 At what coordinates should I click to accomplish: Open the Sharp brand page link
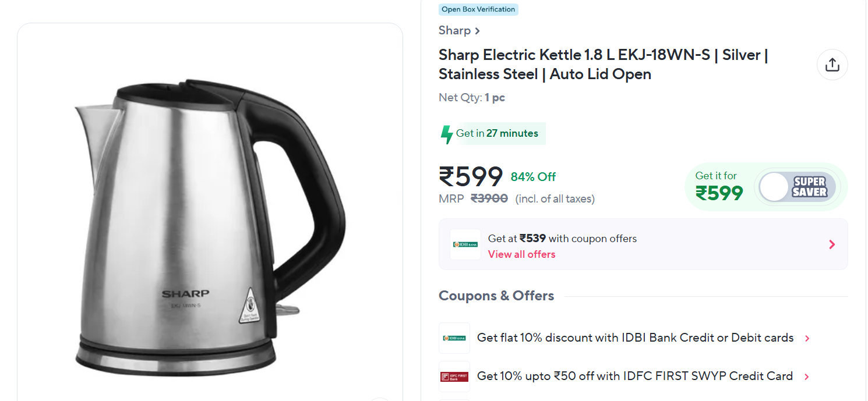454,31
